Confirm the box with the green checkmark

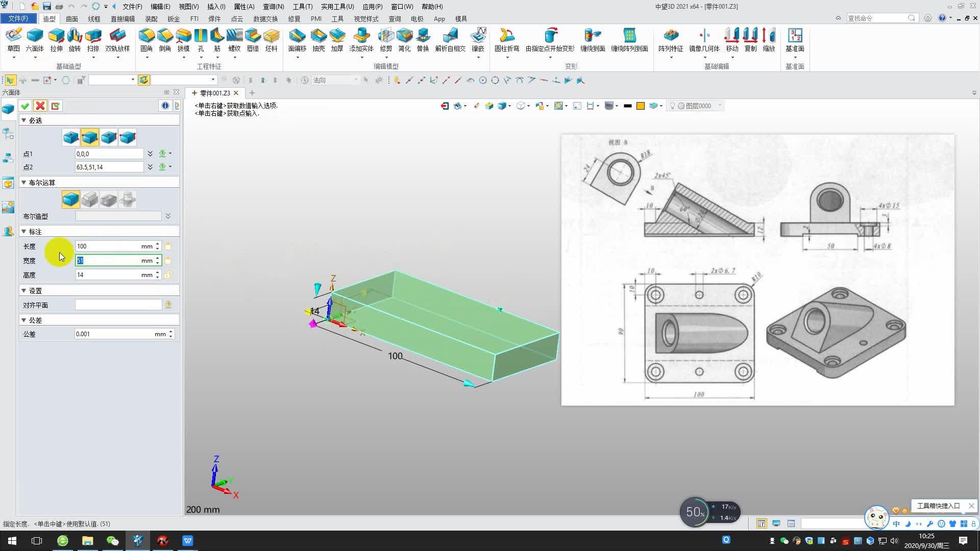click(x=24, y=106)
